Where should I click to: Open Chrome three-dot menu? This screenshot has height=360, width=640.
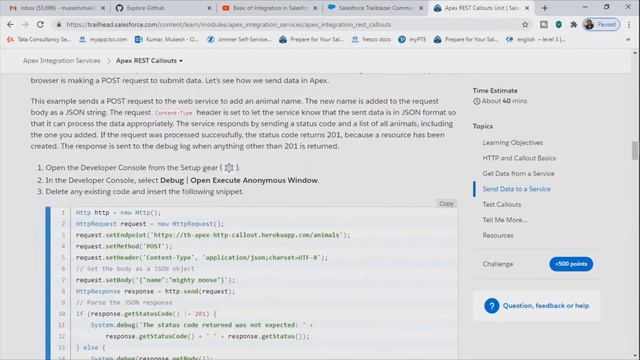tap(629, 24)
